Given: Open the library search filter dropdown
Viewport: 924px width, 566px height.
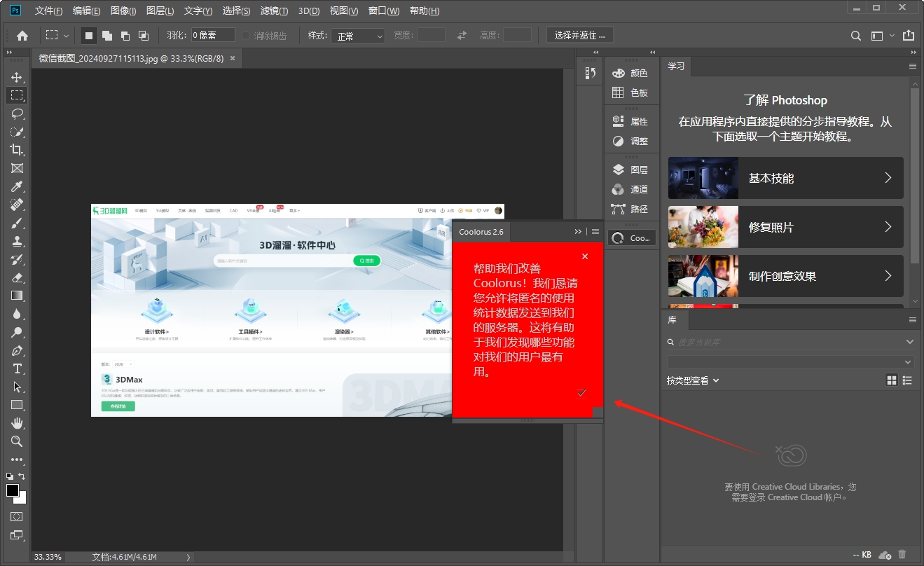Looking at the screenshot, I should tap(909, 342).
